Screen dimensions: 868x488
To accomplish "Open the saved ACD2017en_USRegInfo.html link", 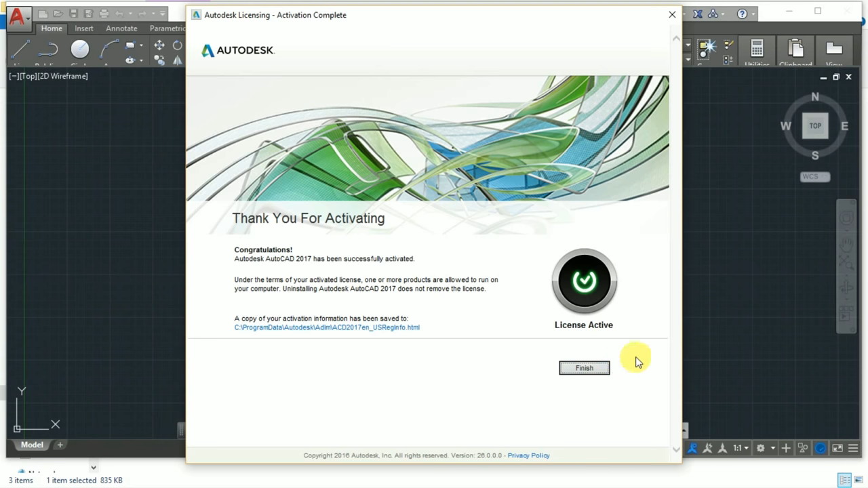I will tap(327, 327).
